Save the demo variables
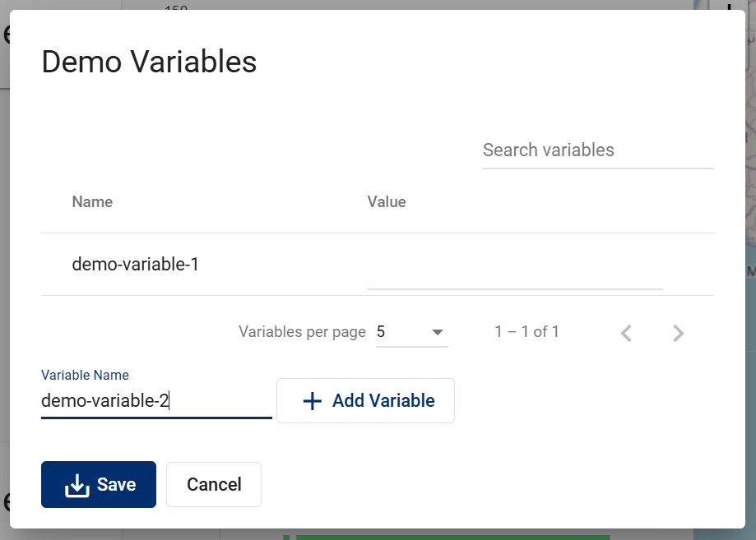The image size is (756, 540). [99, 484]
